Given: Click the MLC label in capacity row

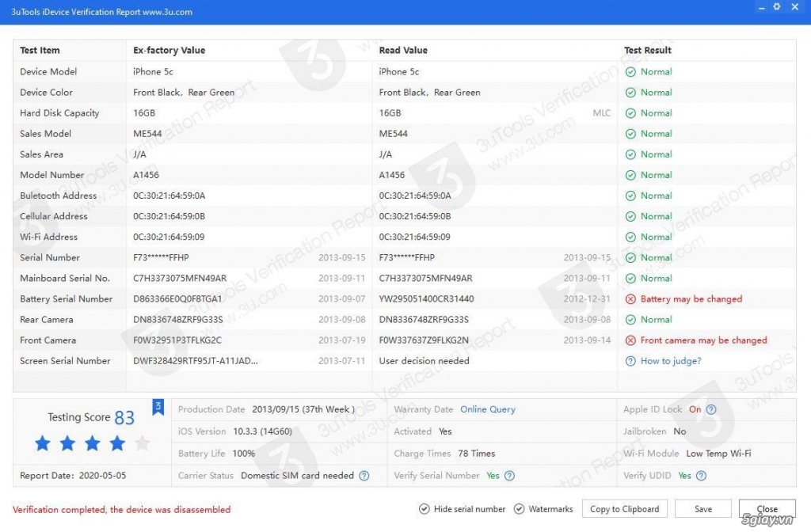Looking at the screenshot, I should (602, 113).
